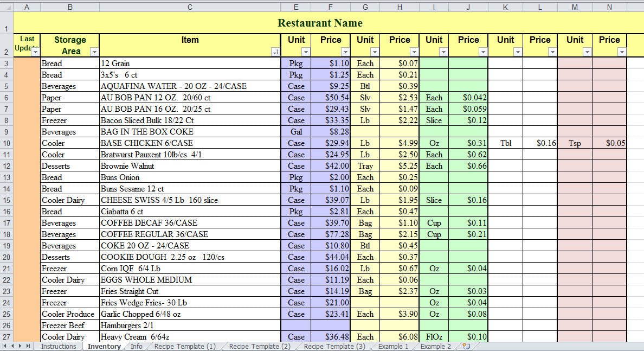Click 'Freezer Beef' storage area cell

(70, 326)
